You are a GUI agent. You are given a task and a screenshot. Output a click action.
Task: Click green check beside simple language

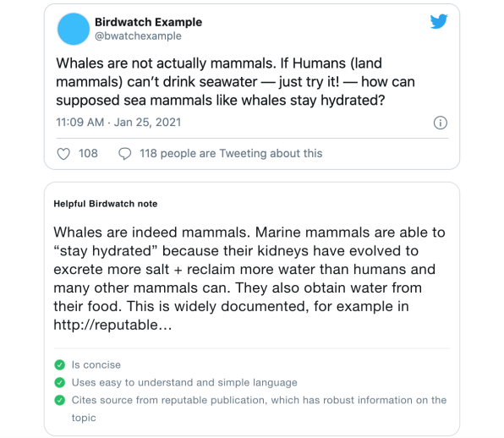pos(60,382)
